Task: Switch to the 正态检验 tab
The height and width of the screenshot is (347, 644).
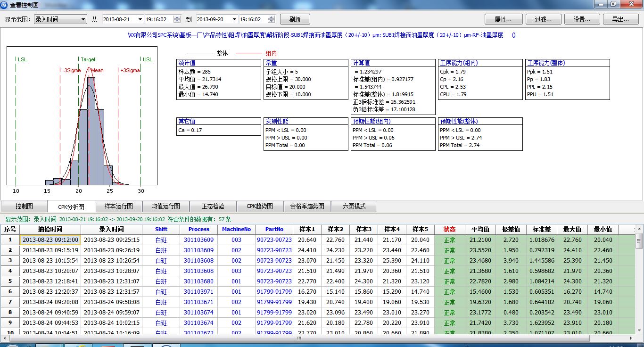Action: pos(213,206)
